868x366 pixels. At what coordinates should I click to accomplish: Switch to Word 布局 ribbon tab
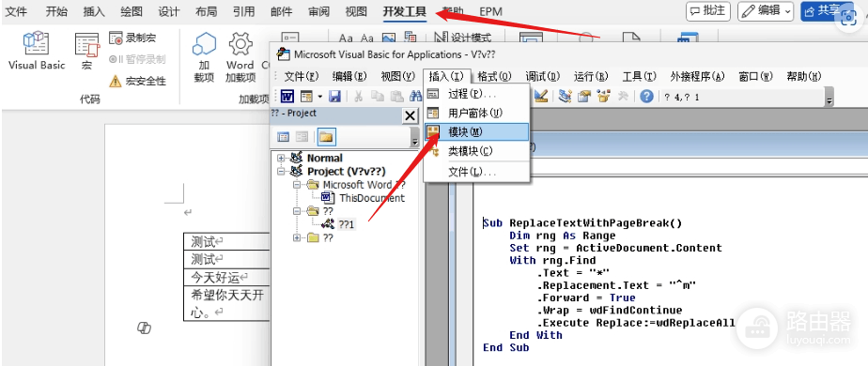[x=206, y=11]
